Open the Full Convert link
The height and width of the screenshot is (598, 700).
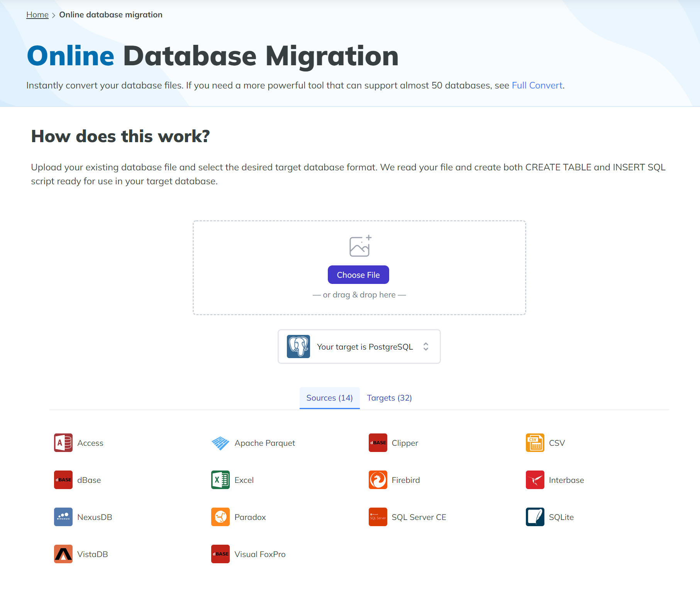537,85
